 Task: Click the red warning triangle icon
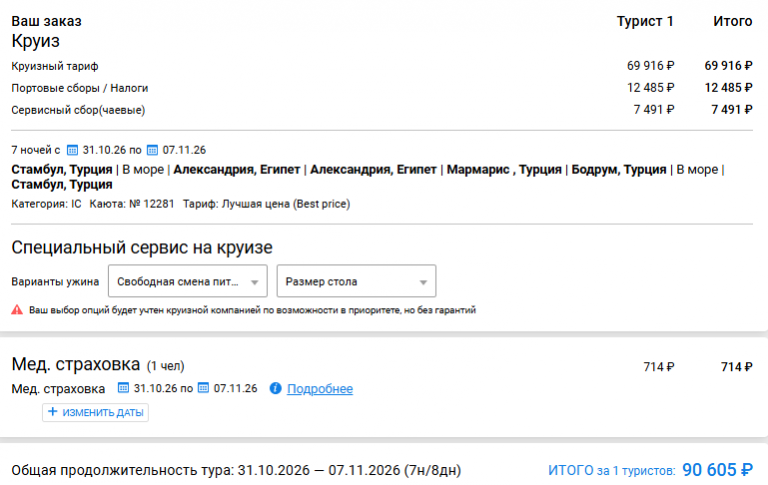click(x=17, y=310)
